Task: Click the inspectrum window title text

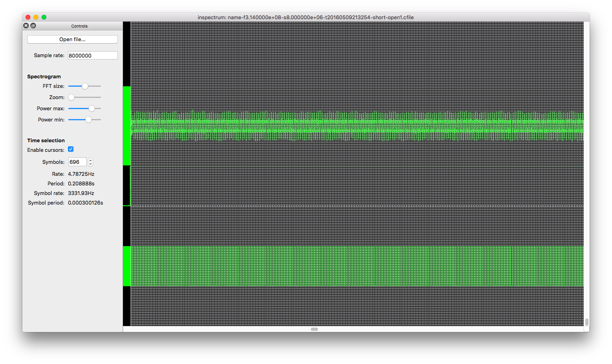Action: coord(306,17)
